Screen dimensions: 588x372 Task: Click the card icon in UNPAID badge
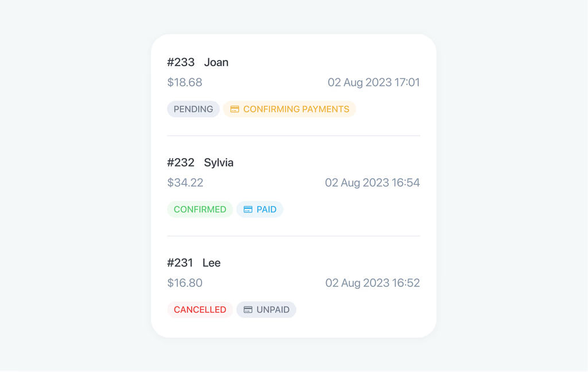coord(248,310)
